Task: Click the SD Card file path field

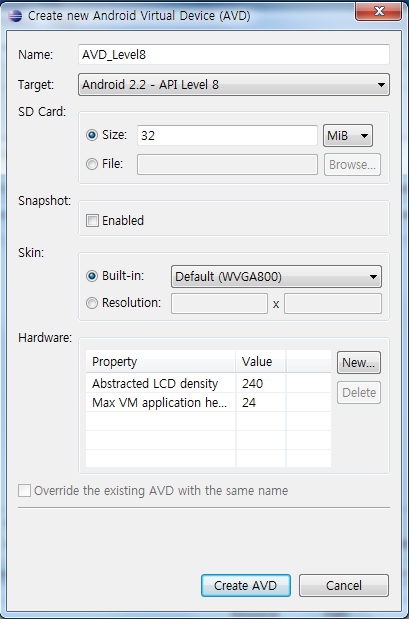Action: (227, 164)
